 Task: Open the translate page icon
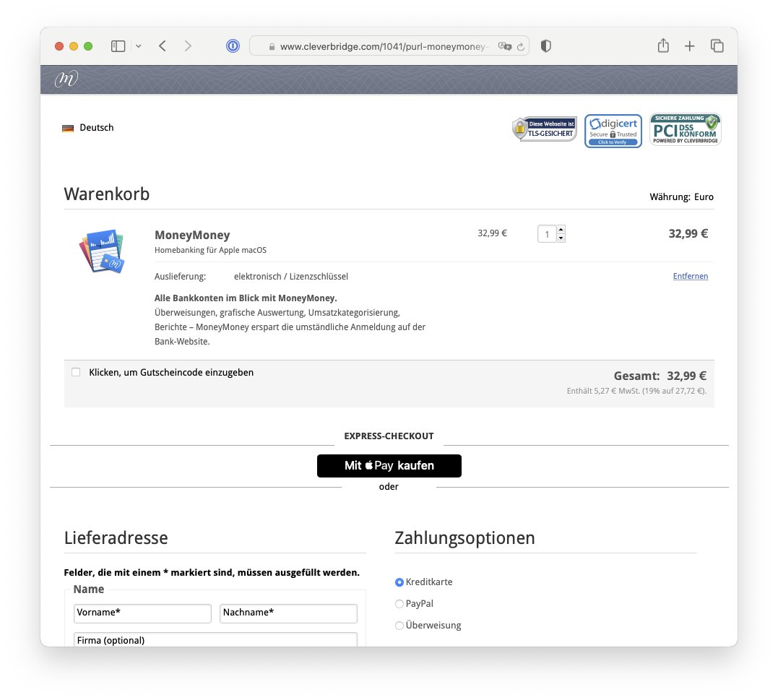tap(505, 46)
